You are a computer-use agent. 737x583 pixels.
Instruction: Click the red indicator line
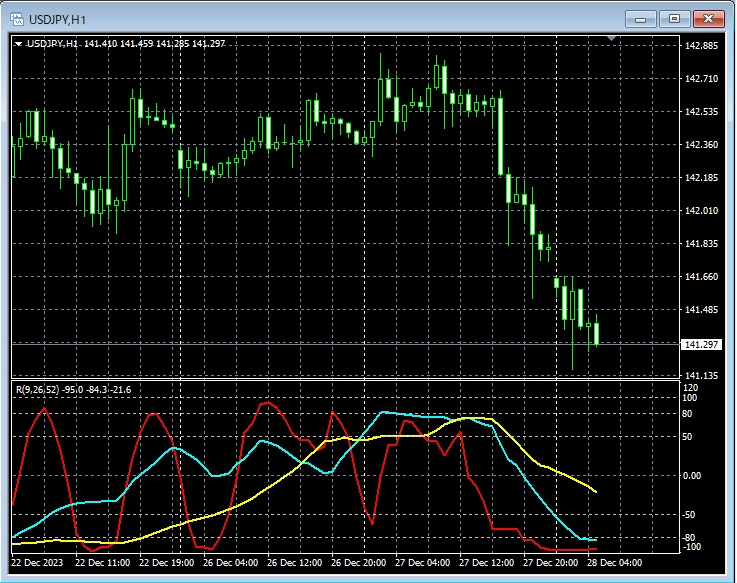(x=43, y=409)
